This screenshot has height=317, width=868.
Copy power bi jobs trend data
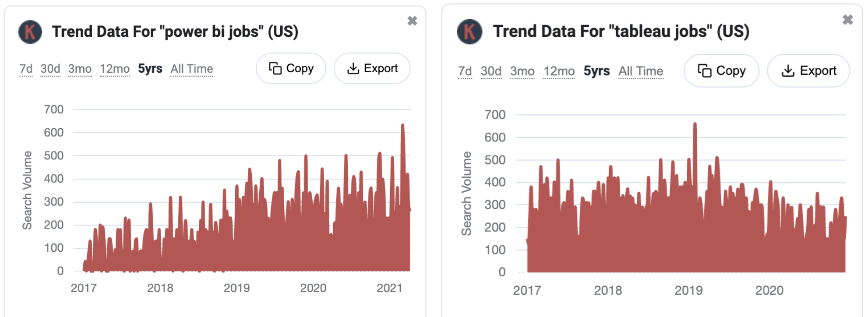tap(291, 68)
